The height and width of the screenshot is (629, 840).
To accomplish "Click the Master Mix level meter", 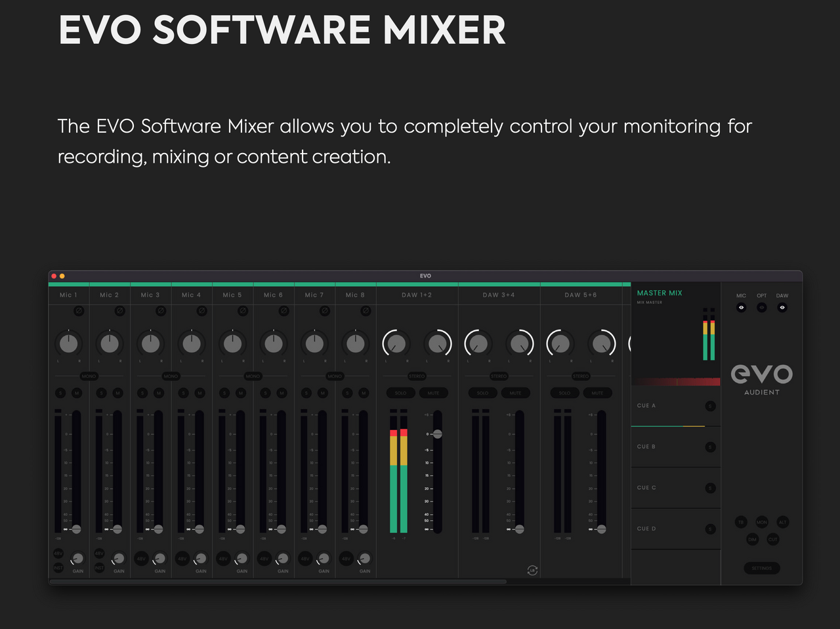I will point(709,334).
